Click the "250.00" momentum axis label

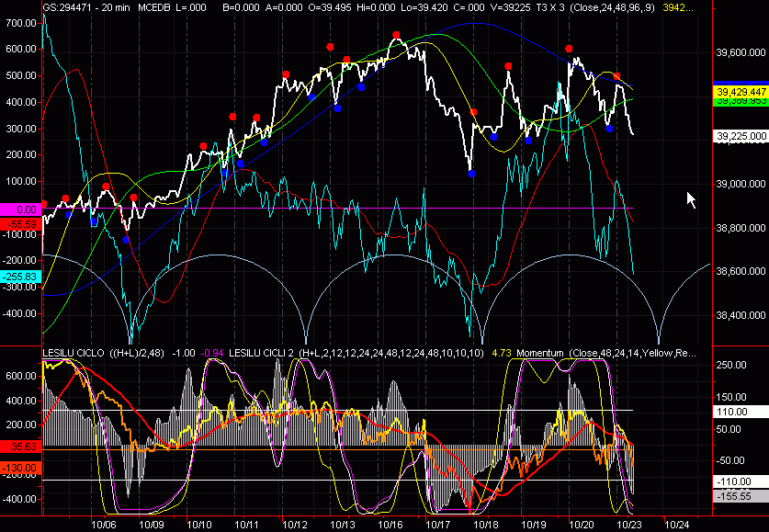click(x=730, y=366)
